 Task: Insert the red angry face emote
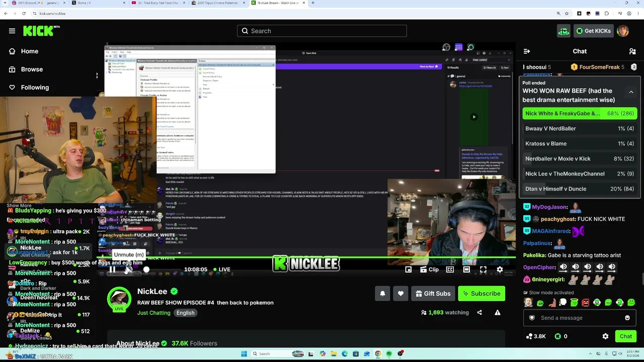point(586,303)
